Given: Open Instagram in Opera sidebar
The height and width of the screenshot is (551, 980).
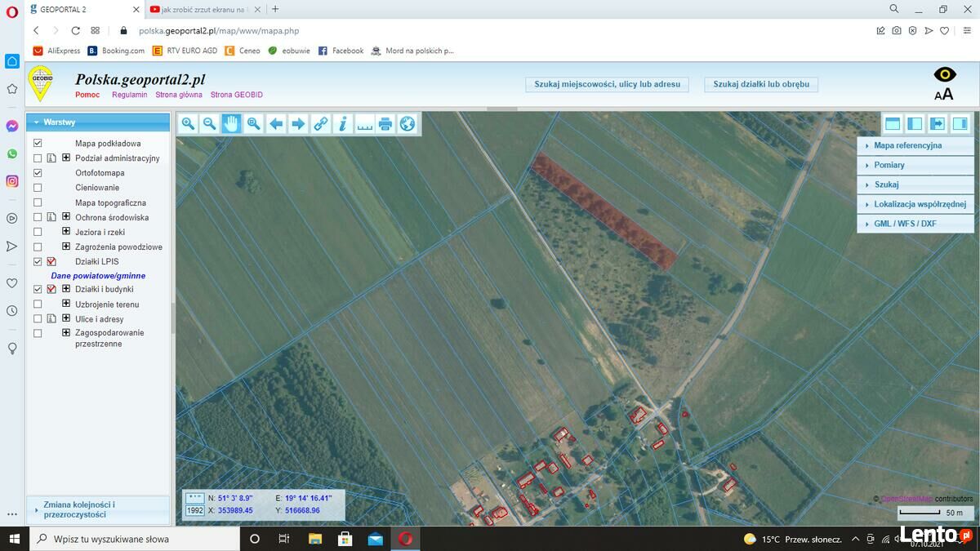Looking at the screenshot, I should click(12, 181).
